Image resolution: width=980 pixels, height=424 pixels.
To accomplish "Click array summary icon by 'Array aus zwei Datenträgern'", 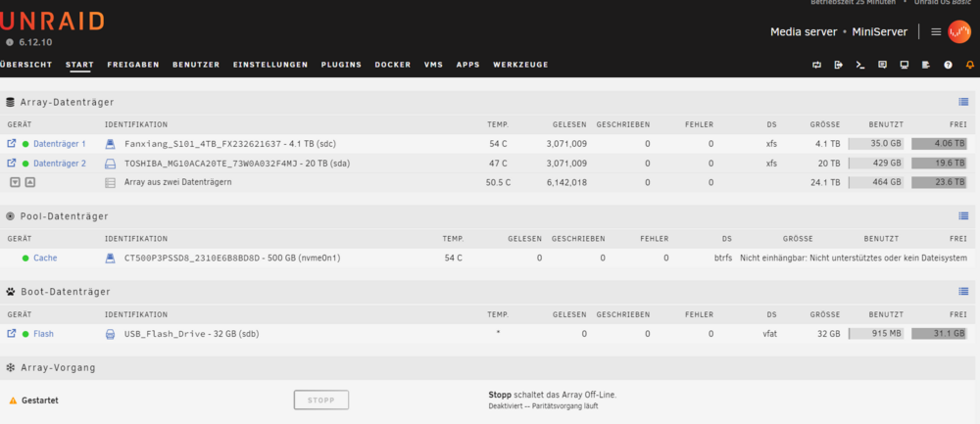I will tap(110, 183).
